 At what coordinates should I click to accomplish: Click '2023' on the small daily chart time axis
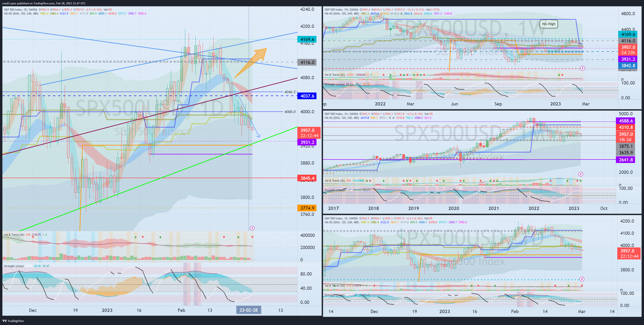coord(445,311)
